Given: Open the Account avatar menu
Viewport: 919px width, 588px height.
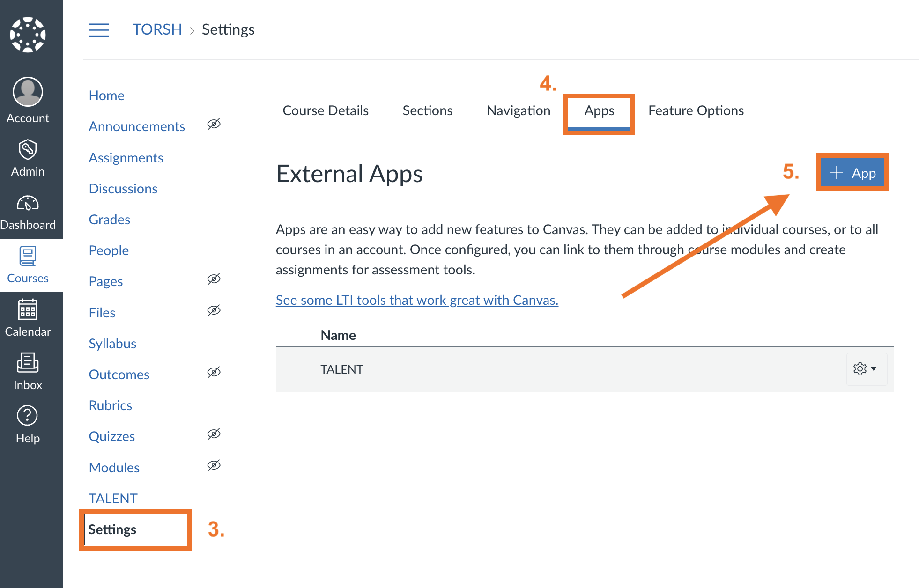Looking at the screenshot, I should (28, 92).
